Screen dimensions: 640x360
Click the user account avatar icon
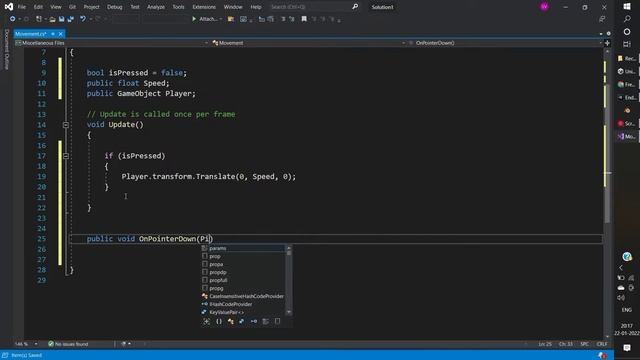click(544, 7)
